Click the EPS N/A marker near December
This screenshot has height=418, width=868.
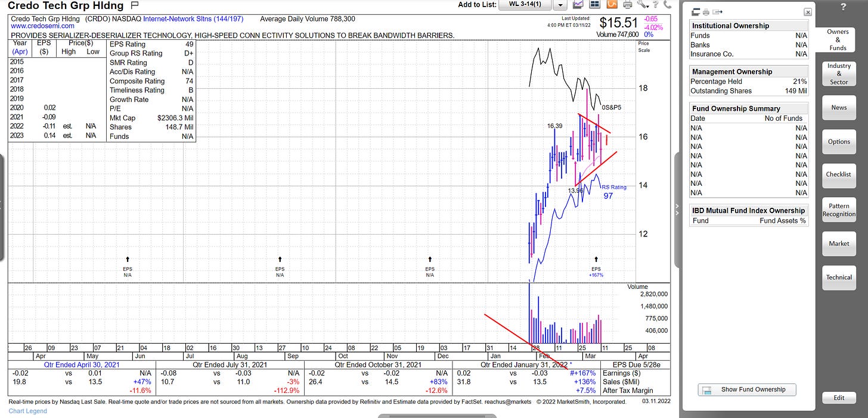pyautogui.click(x=430, y=267)
